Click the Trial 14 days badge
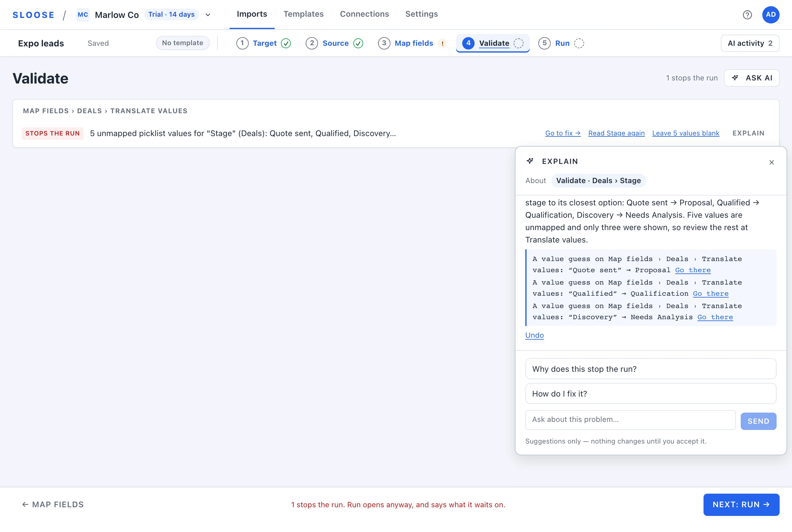This screenshot has height=532, width=792. [x=171, y=15]
